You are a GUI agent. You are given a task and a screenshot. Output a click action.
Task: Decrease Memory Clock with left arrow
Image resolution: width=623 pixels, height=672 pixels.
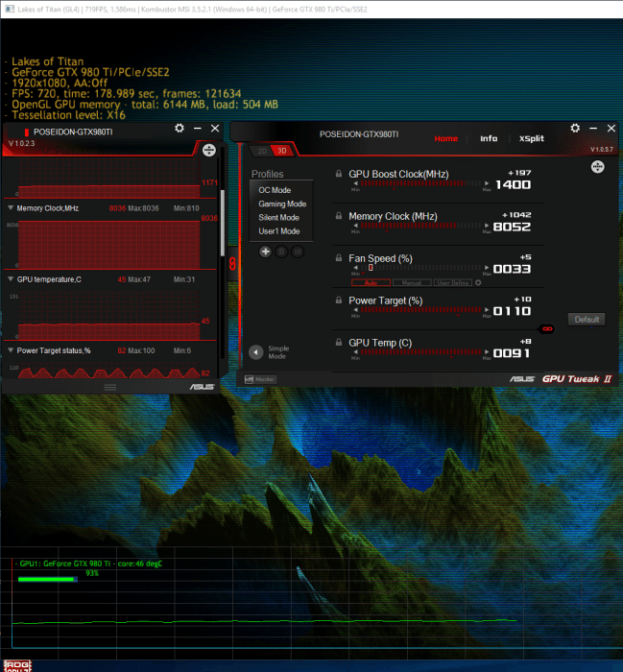[355, 226]
